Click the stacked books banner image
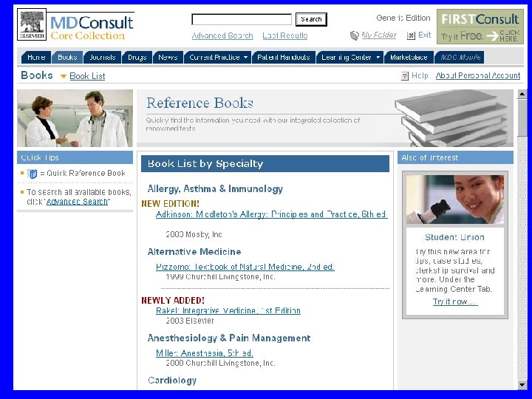 pyautogui.click(x=453, y=118)
